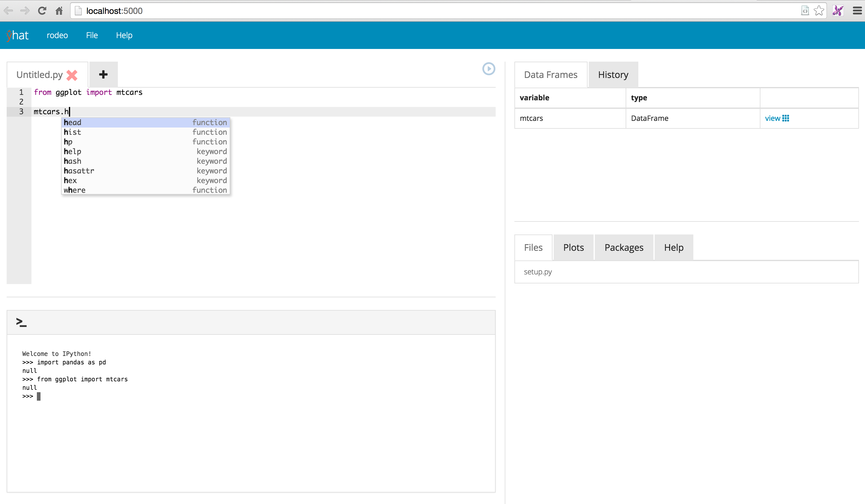Switch to the Plots tab
This screenshot has height=504, width=865.
(x=573, y=247)
